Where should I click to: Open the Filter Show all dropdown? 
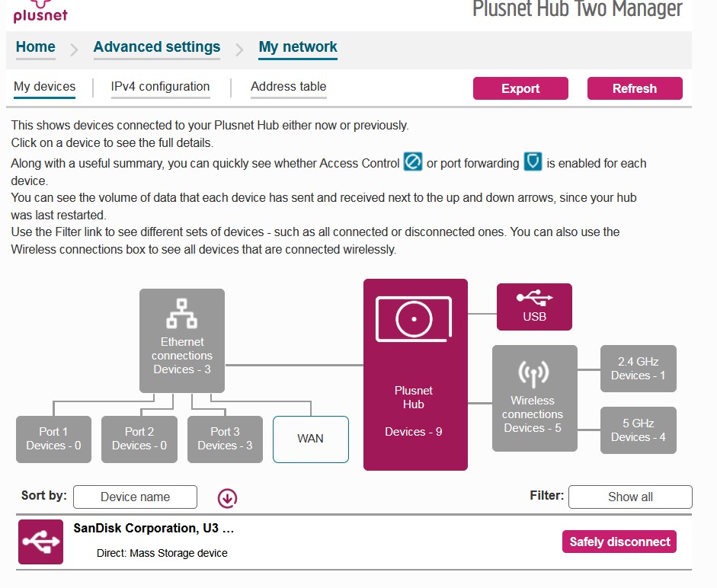coord(630,497)
